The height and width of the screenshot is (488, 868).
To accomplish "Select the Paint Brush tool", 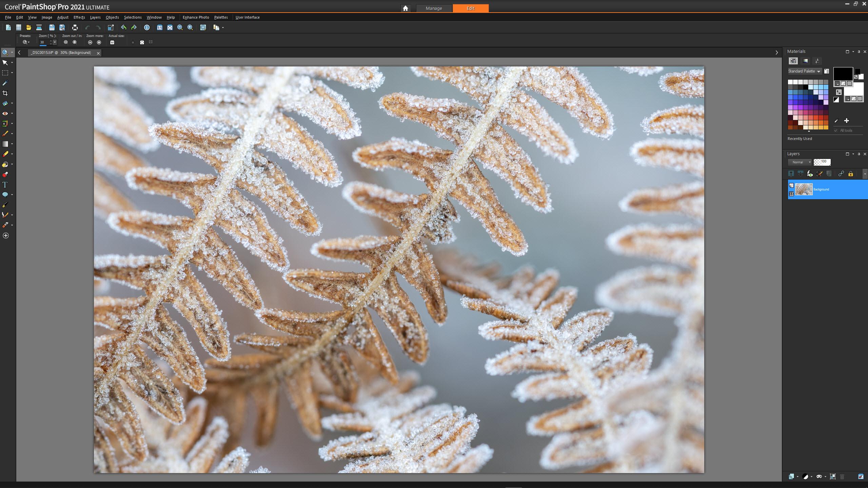I will pos(5,134).
